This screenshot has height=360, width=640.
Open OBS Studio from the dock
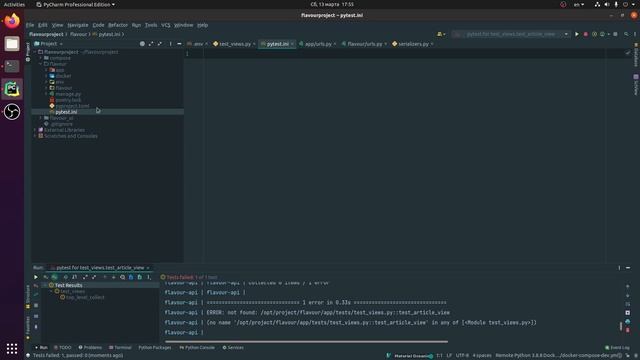(12, 111)
